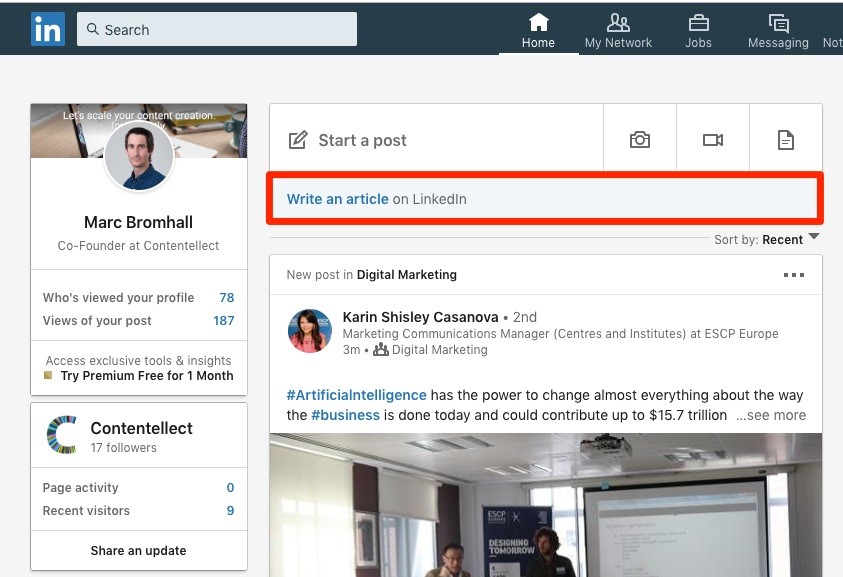
Task: Click Try Premium Free for 1 Month
Action: point(147,375)
